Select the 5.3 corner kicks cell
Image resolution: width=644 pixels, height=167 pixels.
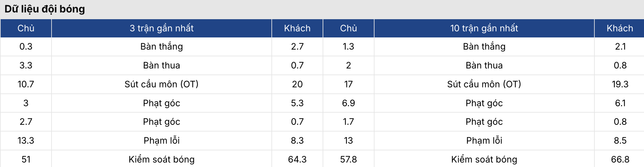pyautogui.click(x=297, y=103)
